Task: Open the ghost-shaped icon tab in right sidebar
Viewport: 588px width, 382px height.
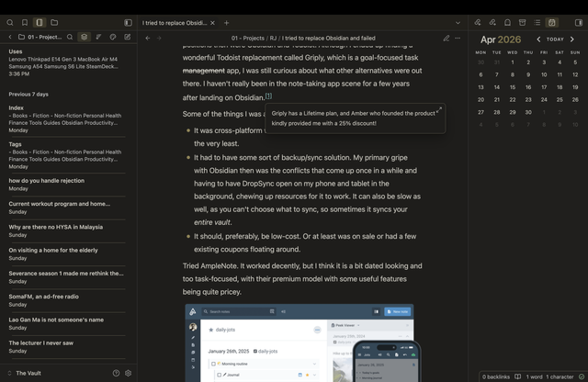Action: pyautogui.click(x=507, y=23)
